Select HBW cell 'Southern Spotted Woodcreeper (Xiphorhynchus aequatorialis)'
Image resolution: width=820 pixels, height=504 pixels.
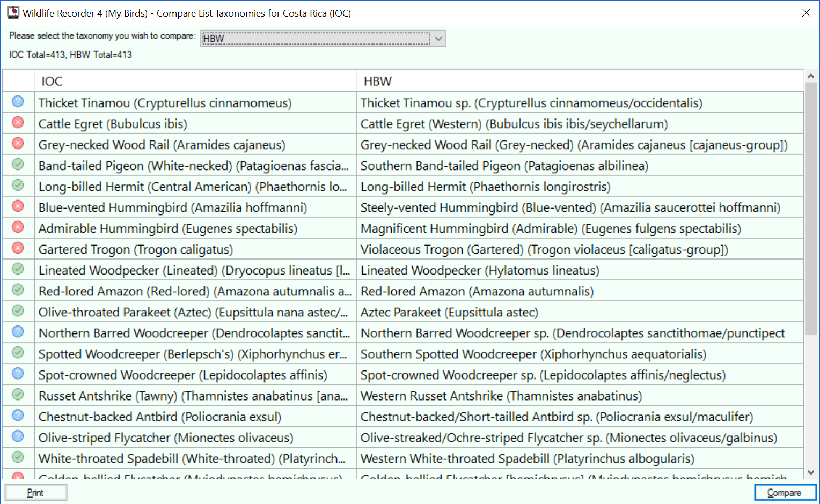580,353
